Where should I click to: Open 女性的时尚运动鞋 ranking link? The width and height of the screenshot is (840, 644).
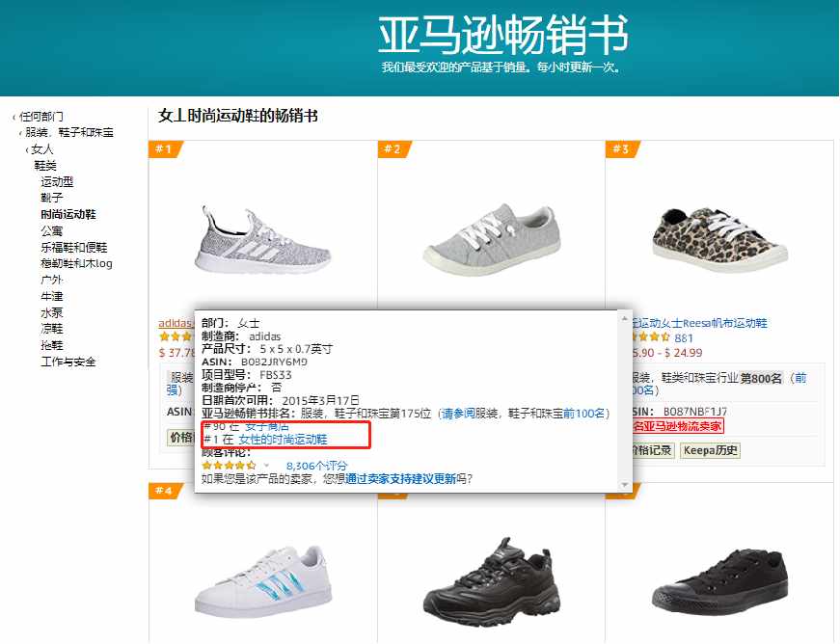(283, 440)
